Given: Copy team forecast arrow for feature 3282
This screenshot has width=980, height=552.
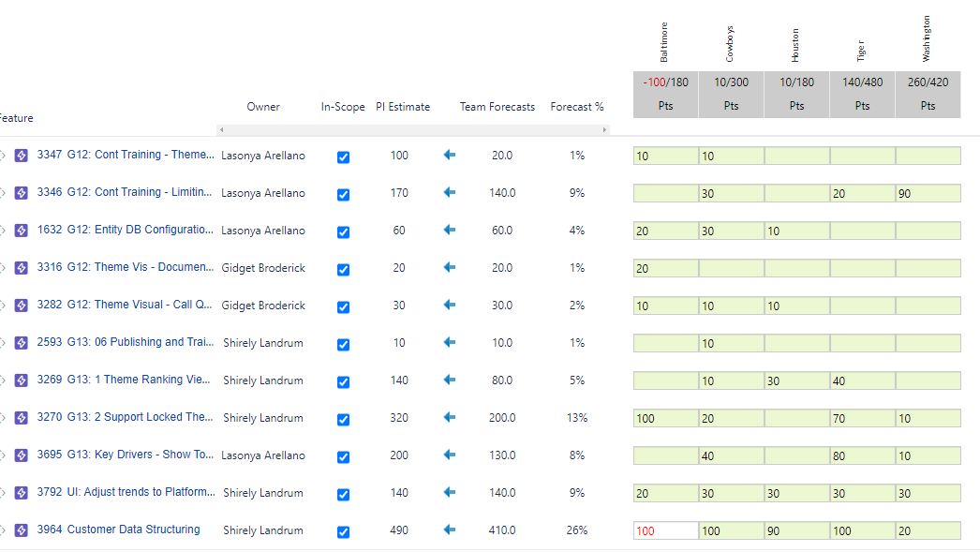Looking at the screenshot, I should tap(450, 305).
